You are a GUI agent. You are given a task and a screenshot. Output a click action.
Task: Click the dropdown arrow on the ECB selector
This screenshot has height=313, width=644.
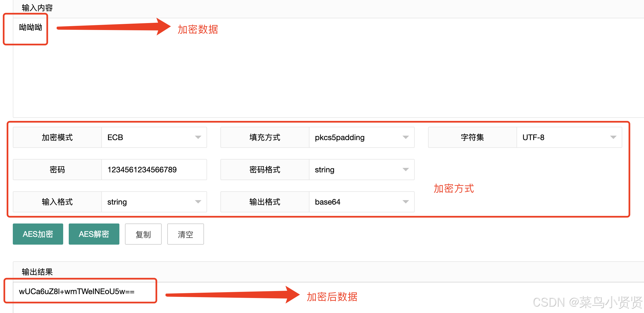(x=198, y=137)
